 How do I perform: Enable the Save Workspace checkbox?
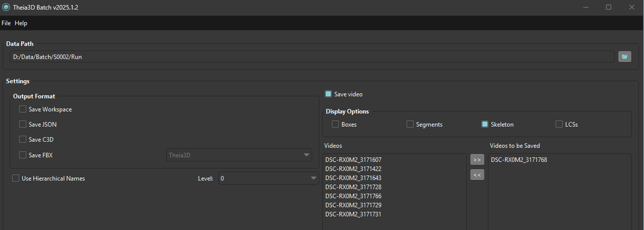(x=23, y=109)
